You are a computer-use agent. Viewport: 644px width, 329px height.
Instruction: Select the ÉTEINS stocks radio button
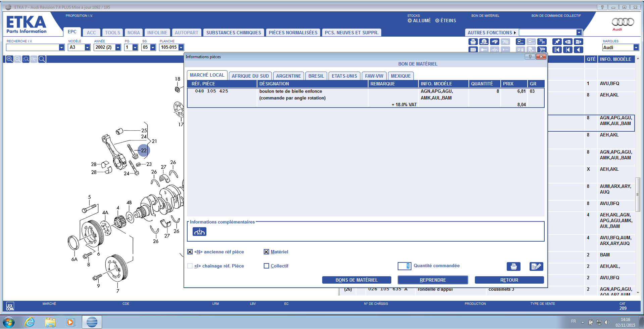[x=437, y=20]
